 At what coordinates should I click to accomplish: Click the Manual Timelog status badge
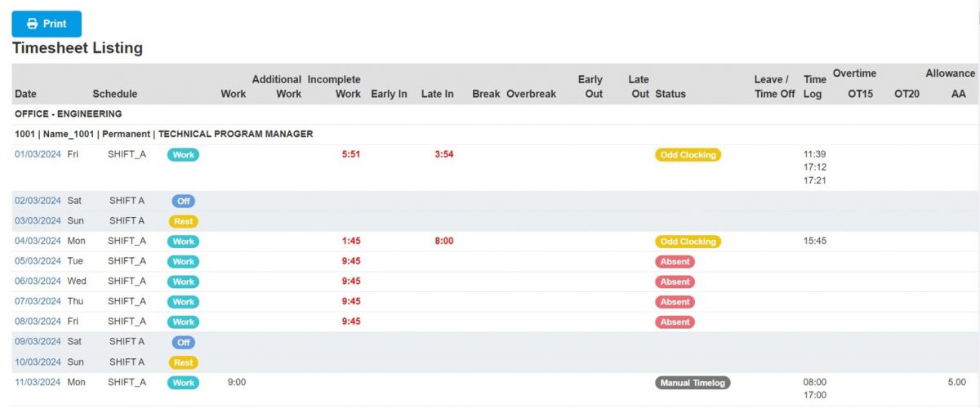pos(693,383)
